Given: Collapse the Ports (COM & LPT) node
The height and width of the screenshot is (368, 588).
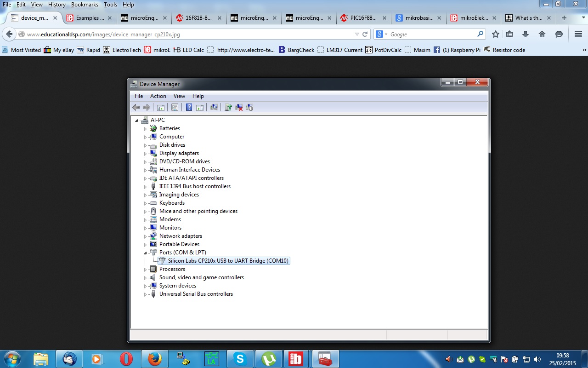Looking at the screenshot, I should 145,253.
